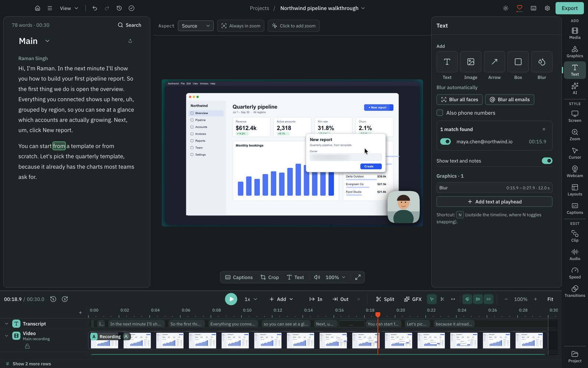Toggle the Video track lock
588x368 pixels.
27,346
